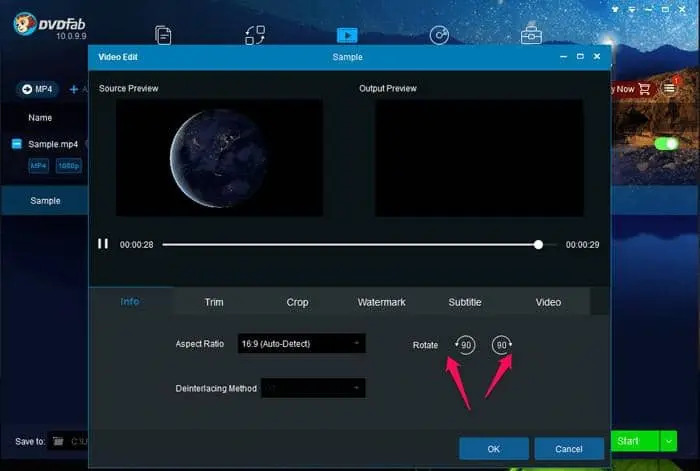This screenshot has width=700, height=471.
Task: Open the task queue list icon
Action: click(669, 89)
